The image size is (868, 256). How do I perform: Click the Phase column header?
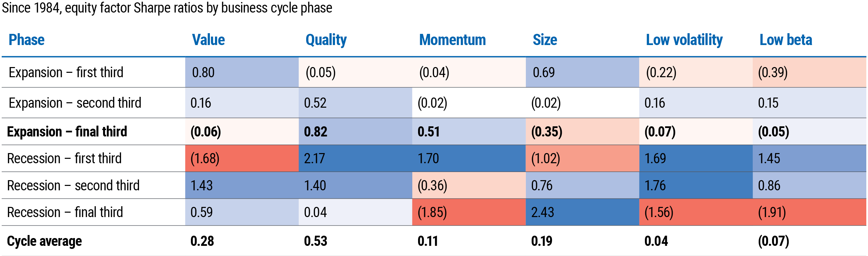pos(26,40)
